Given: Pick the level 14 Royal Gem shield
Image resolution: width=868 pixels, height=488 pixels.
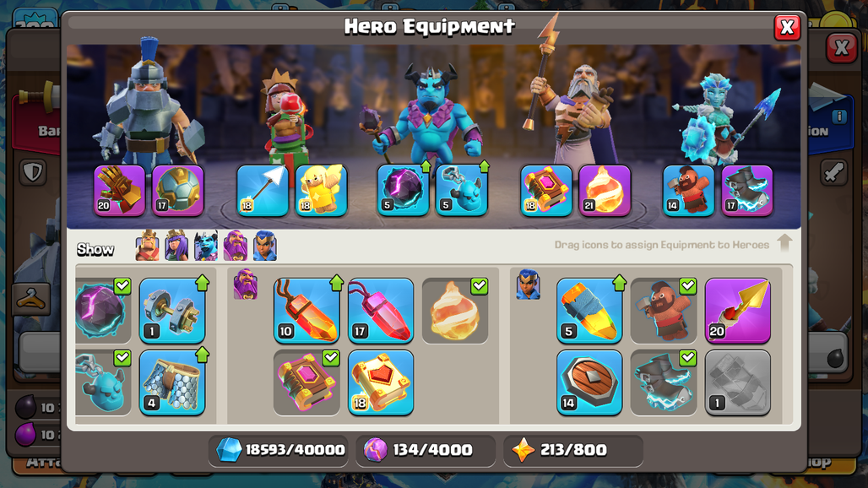Looking at the screenshot, I should pos(589,382).
